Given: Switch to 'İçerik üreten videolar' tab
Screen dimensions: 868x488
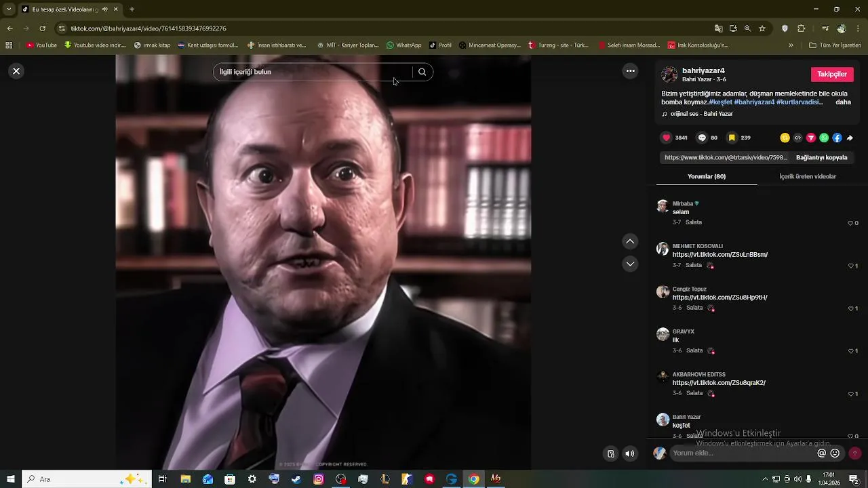Looking at the screenshot, I should [808, 176].
